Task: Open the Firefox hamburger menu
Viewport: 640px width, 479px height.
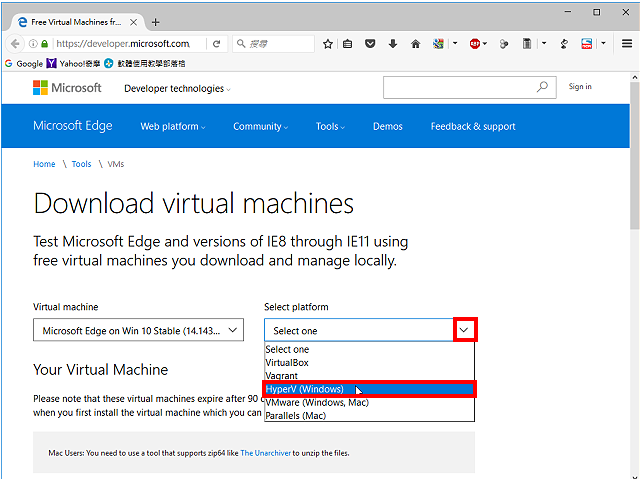Action: 627,43
